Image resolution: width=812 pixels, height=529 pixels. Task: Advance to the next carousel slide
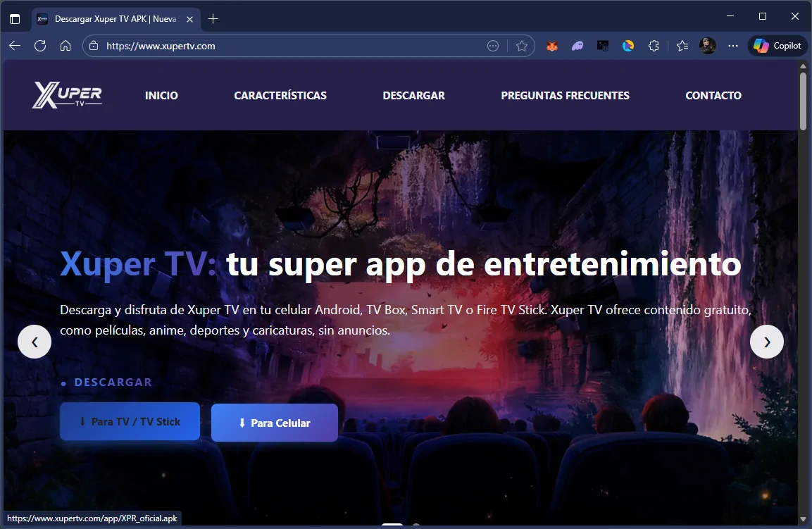767,342
